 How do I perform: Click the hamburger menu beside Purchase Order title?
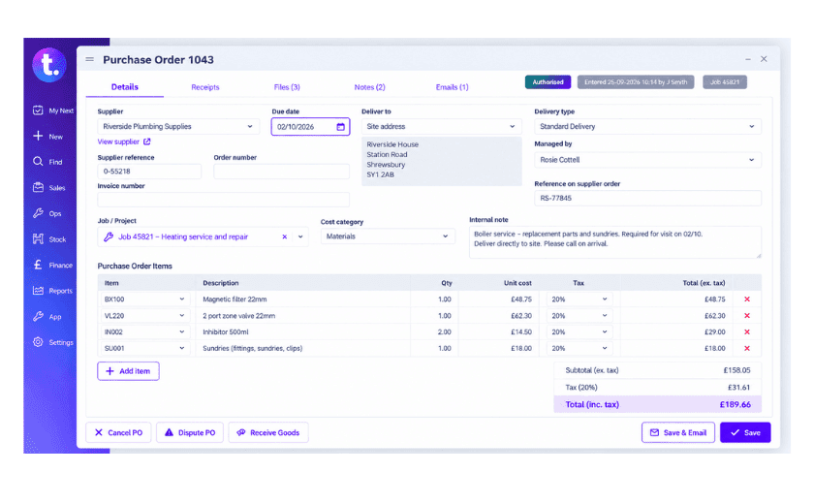pos(90,60)
